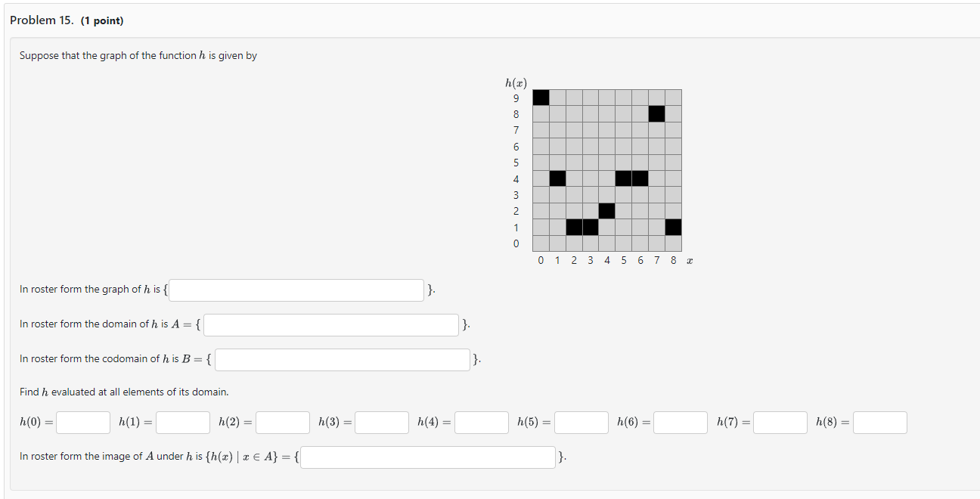
Task: Click the input field for the graph roster form
Action: [296, 290]
